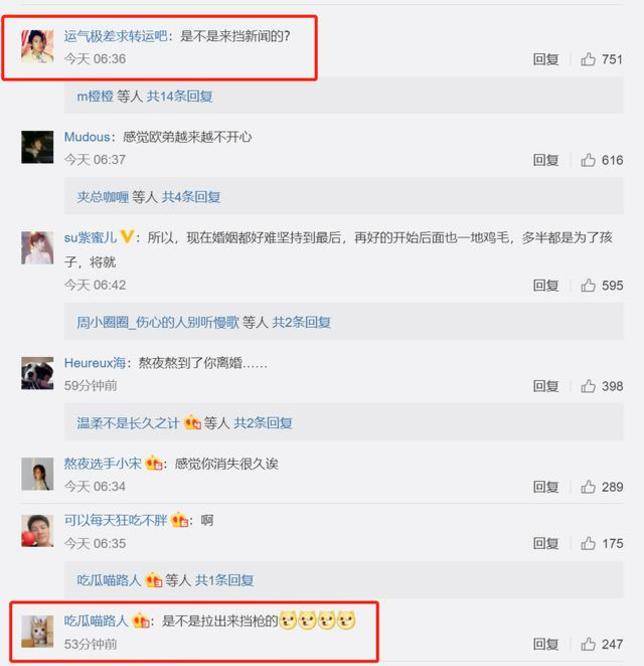Reply to 运气极差求转运吧's comment

tap(546, 59)
